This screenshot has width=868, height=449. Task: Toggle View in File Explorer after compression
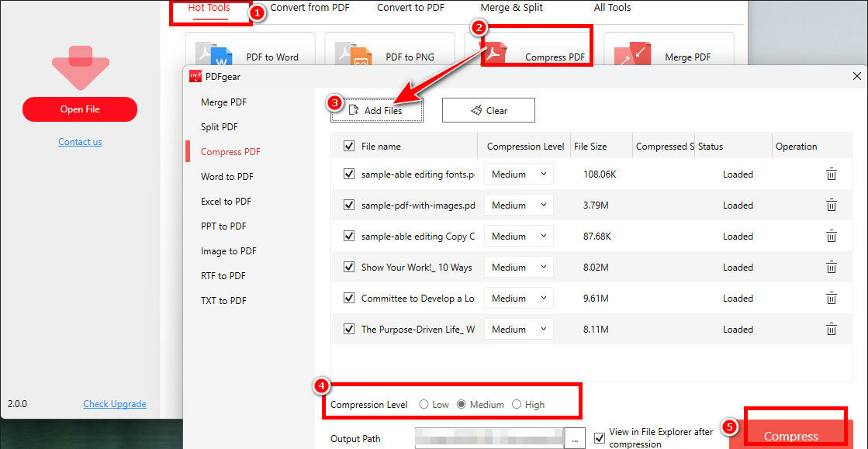click(599, 438)
